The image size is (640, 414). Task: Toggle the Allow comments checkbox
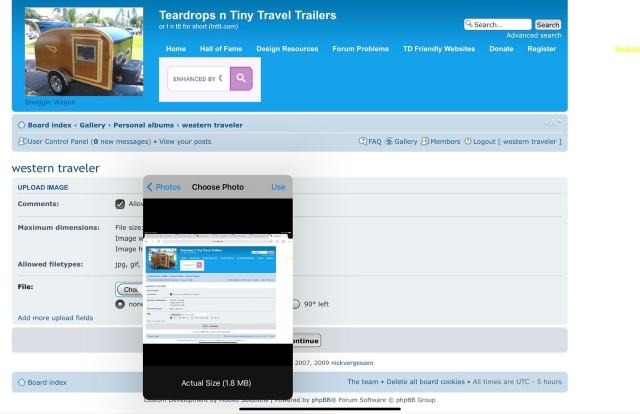(120, 204)
